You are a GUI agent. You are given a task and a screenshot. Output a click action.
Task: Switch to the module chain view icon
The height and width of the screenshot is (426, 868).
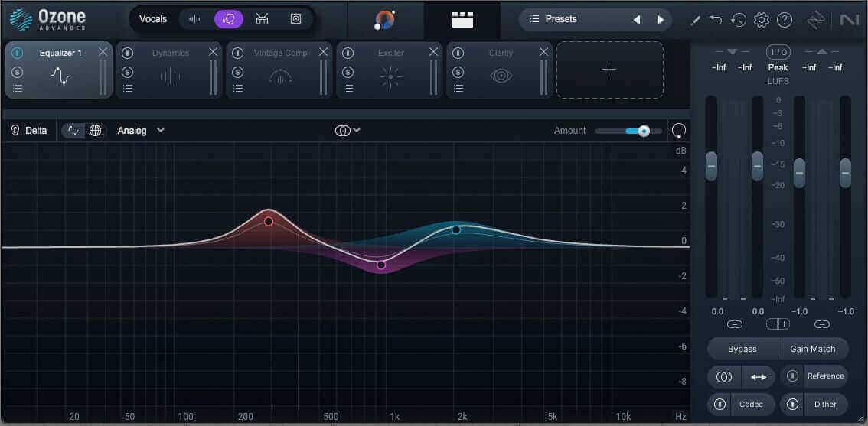click(x=462, y=20)
